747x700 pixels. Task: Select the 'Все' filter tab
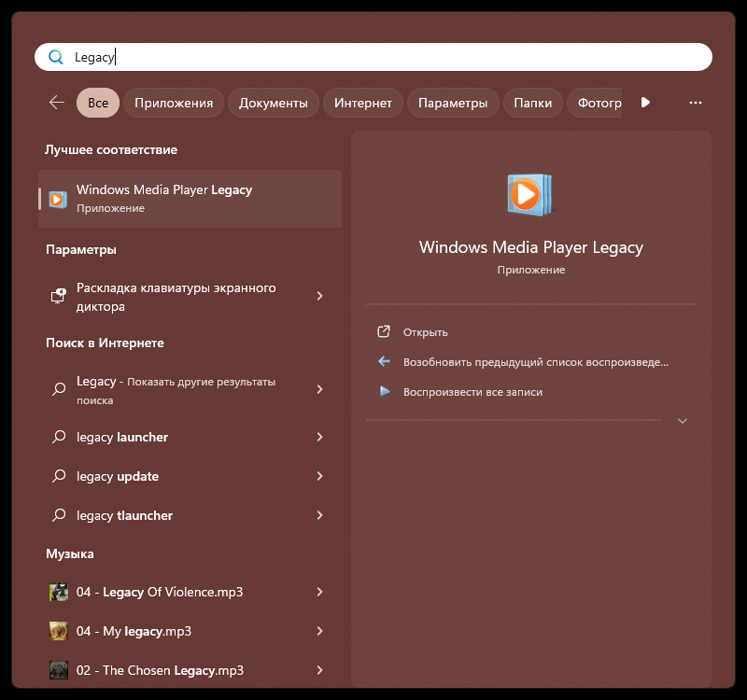pos(98,103)
